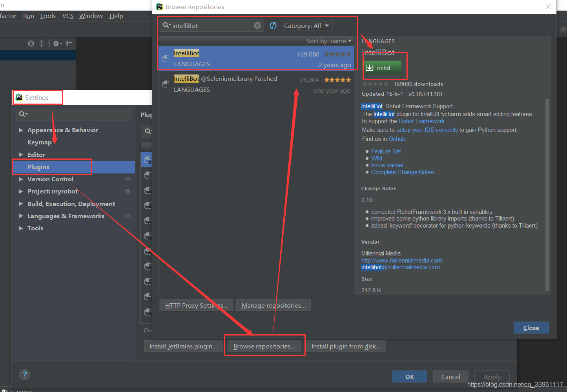The height and width of the screenshot is (392, 567).
Task: Click the locate/scroll-from-source crosshair icon
Action: pyautogui.click(x=31, y=44)
